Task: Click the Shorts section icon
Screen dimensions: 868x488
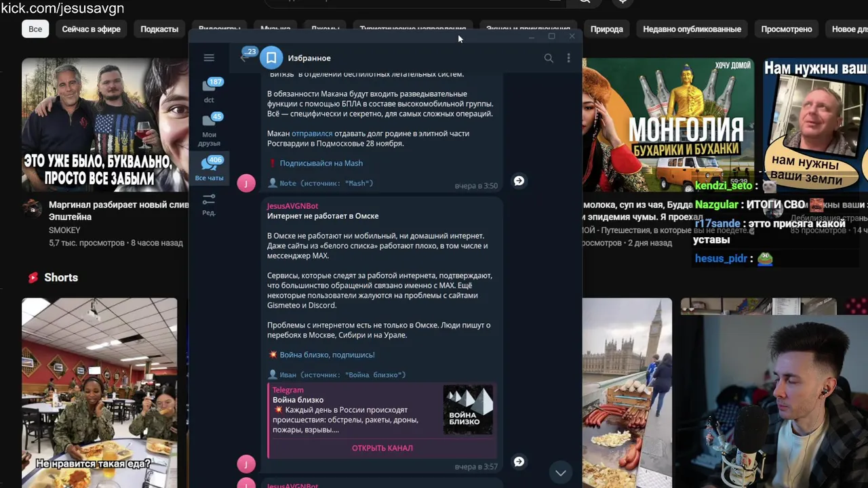Action: (x=33, y=278)
